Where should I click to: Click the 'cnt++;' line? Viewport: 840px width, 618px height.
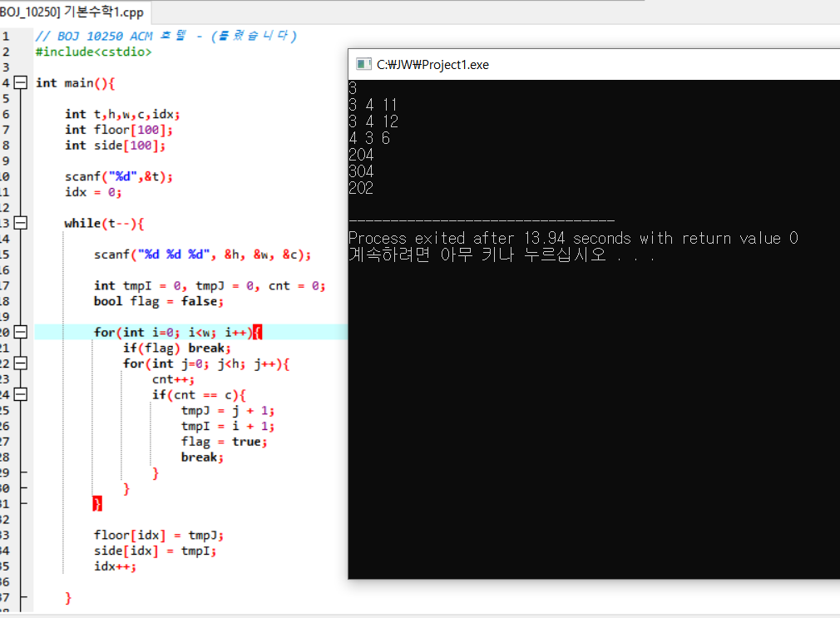(173, 379)
